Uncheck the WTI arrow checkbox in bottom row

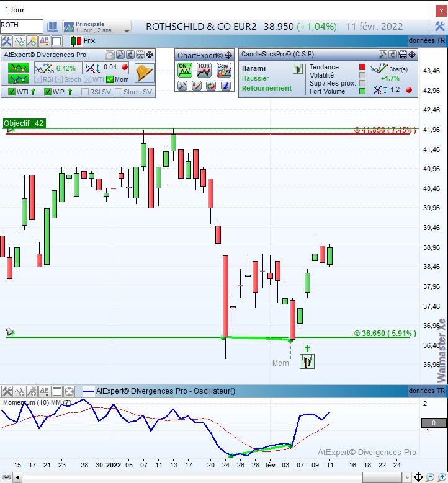coord(11,92)
